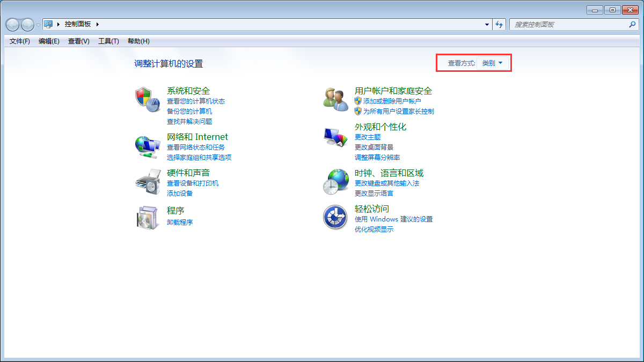Viewport: 644px width, 362px height.
Task: Open the 硬件和声音 heading link
Action: [188, 173]
